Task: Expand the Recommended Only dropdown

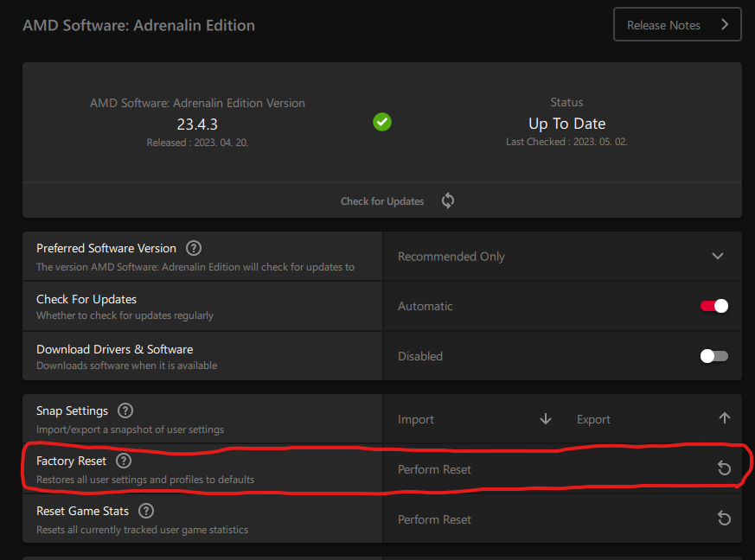Action: (562, 257)
